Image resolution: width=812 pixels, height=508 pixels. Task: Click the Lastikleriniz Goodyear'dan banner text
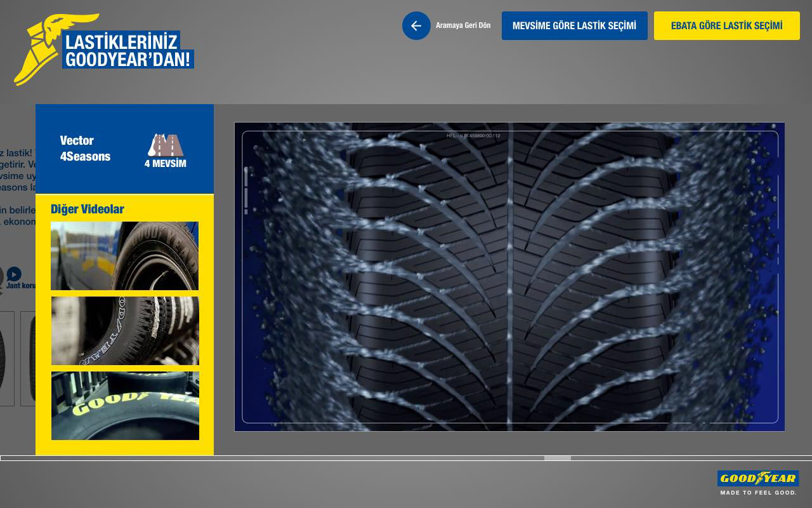(128, 51)
